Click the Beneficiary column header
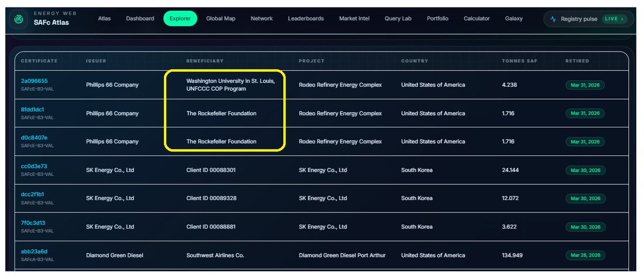The image size is (644, 279). 205,61
